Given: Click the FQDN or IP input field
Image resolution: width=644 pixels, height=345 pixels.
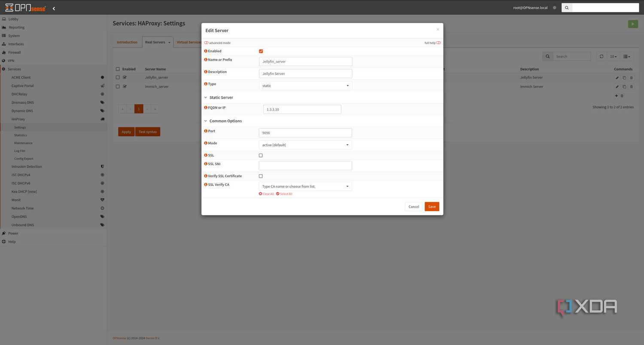Looking at the screenshot, I should pyautogui.click(x=302, y=109).
